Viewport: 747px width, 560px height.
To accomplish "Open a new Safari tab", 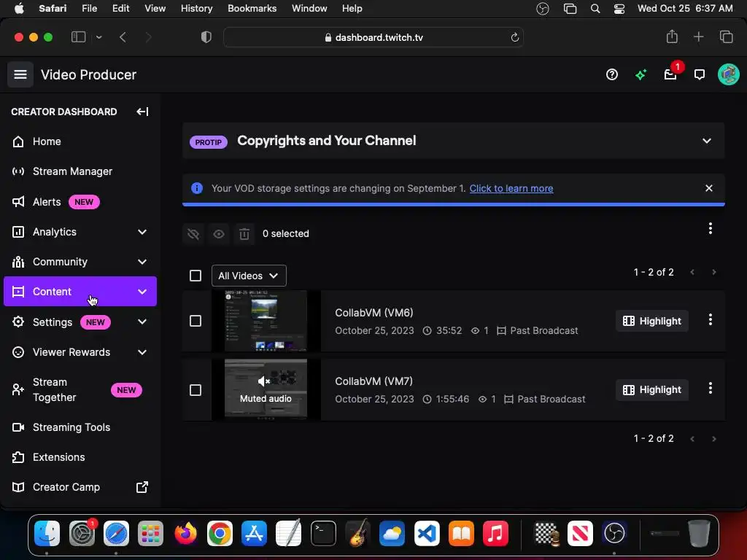I will [698, 36].
